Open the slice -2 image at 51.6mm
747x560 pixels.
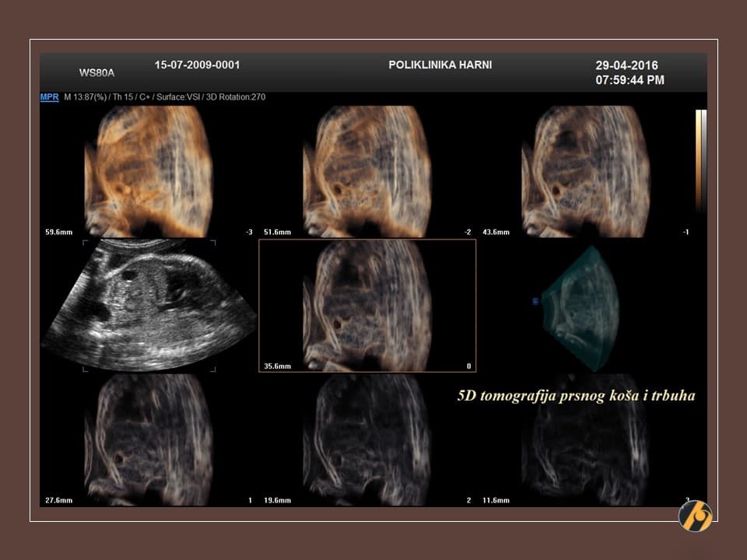(x=366, y=171)
